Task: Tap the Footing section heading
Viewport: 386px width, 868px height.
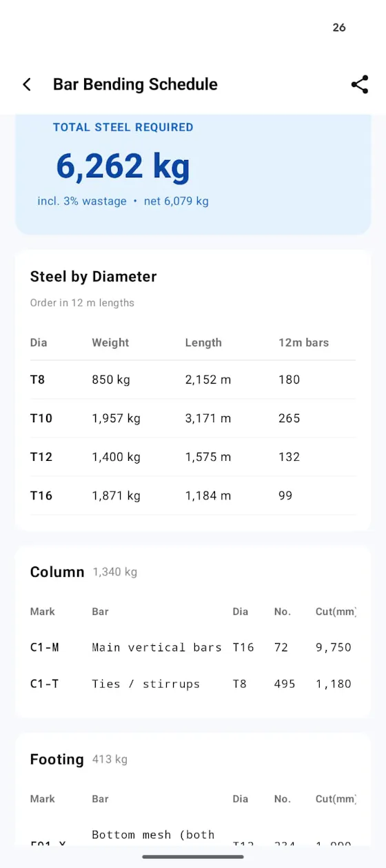Action: pos(57,760)
